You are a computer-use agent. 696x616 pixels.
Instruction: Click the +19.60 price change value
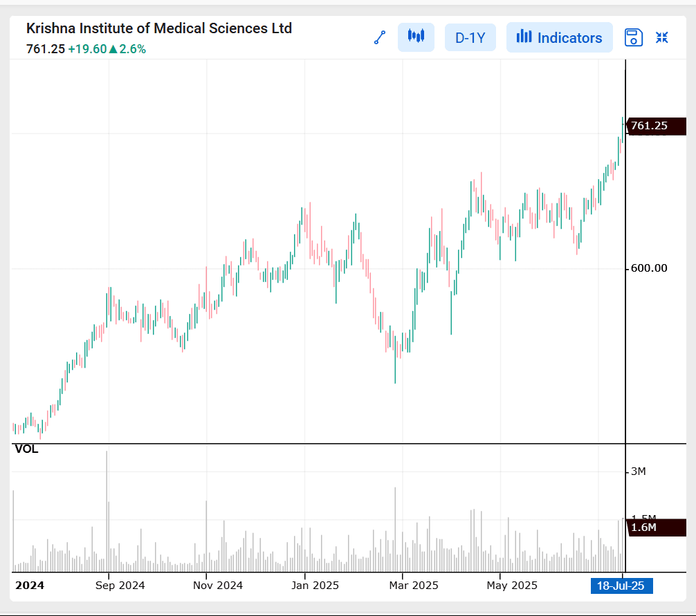click(87, 49)
